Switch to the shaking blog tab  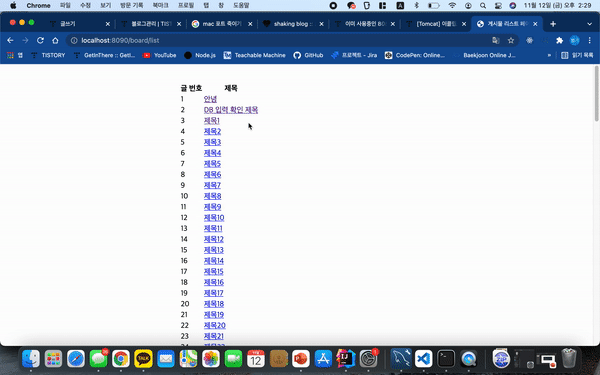tap(293, 24)
